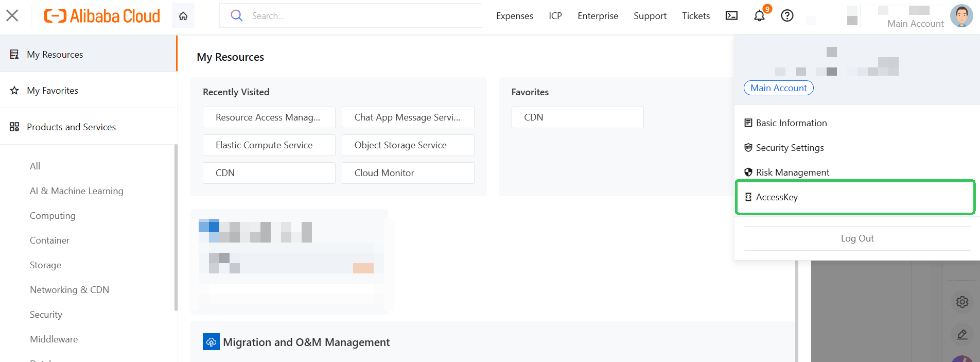This screenshot has width=980, height=362.
Task: Open Elastic Compute Service recent item
Action: pos(269,145)
